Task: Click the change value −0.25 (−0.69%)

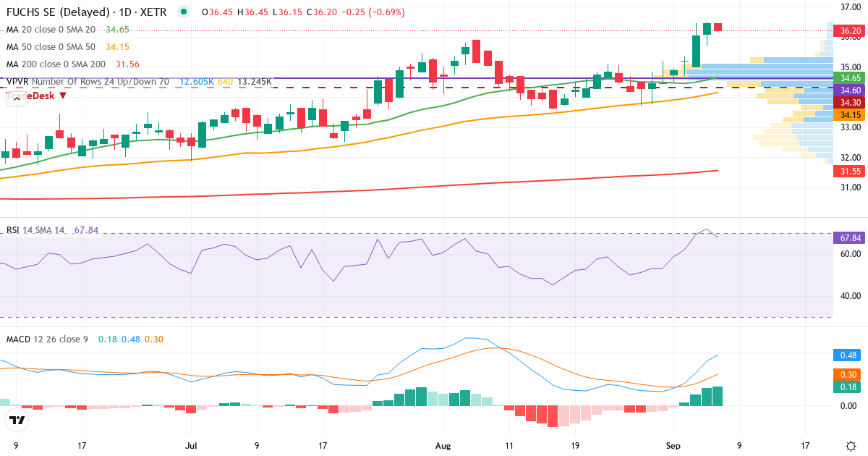Action: pyautogui.click(x=373, y=12)
